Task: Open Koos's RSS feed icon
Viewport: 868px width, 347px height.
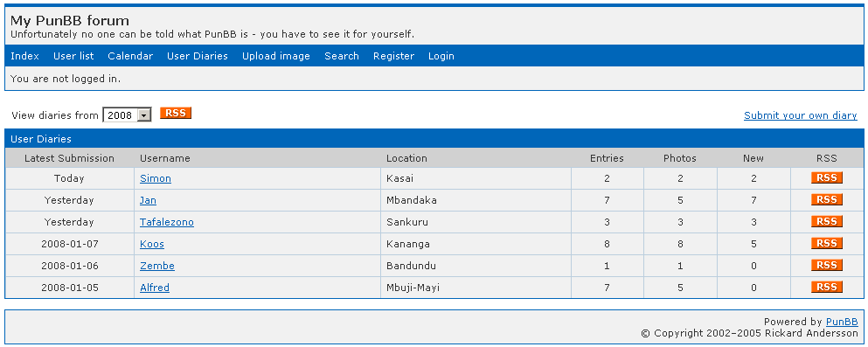Action: [827, 244]
